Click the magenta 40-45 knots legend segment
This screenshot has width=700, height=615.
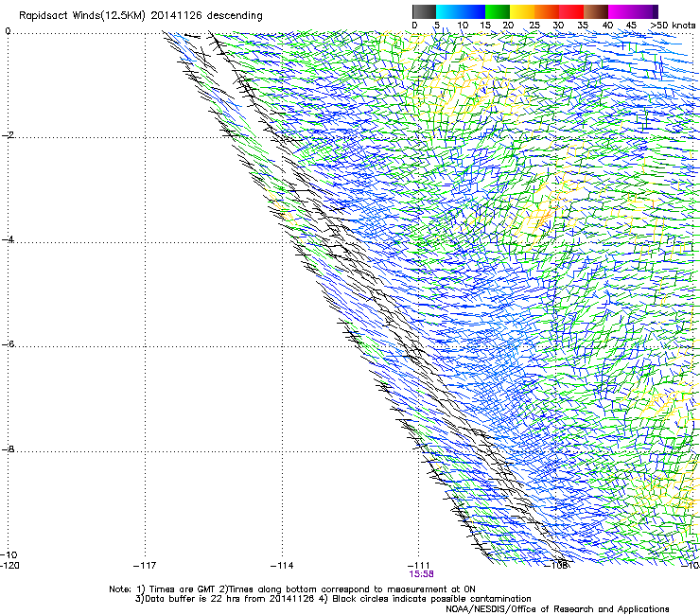point(621,11)
